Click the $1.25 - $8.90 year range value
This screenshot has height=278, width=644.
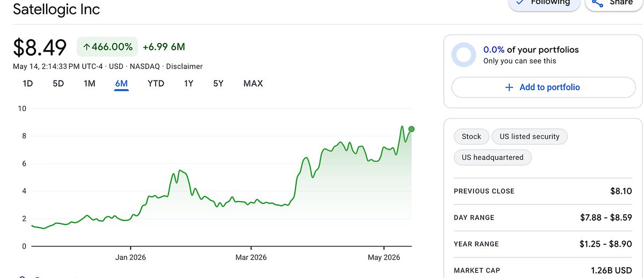coord(606,244)
